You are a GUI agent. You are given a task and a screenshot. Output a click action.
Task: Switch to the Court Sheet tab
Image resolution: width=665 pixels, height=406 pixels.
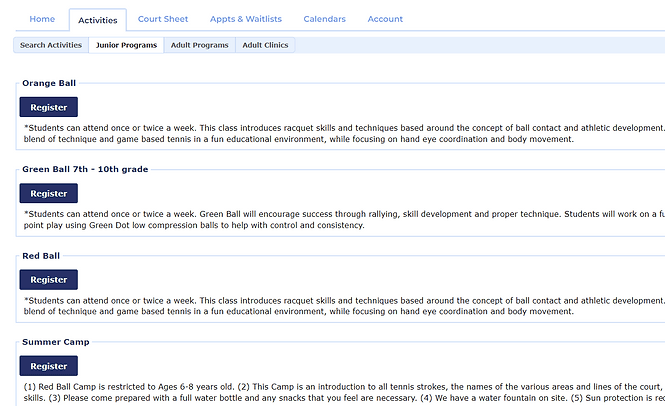click(163, 19)
